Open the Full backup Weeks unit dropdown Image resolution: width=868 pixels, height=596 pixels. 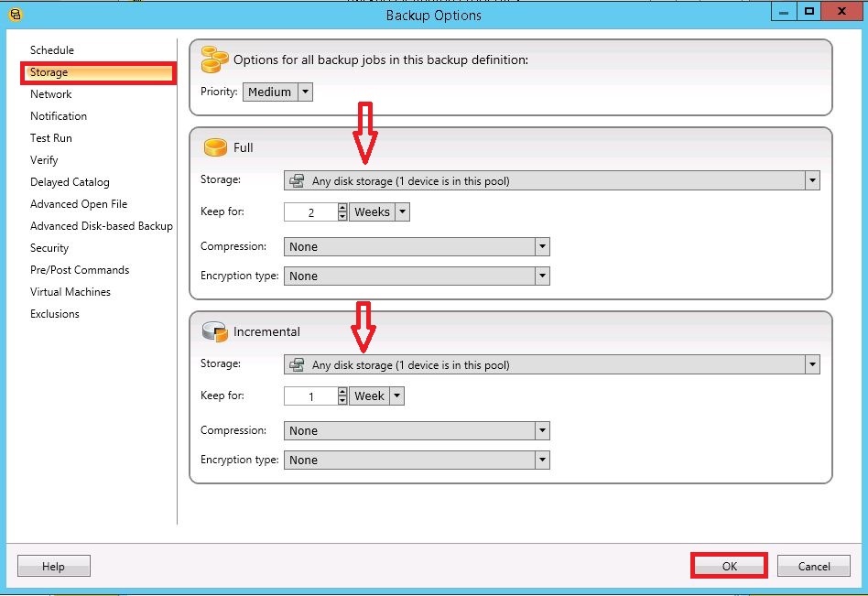[403, 212]
